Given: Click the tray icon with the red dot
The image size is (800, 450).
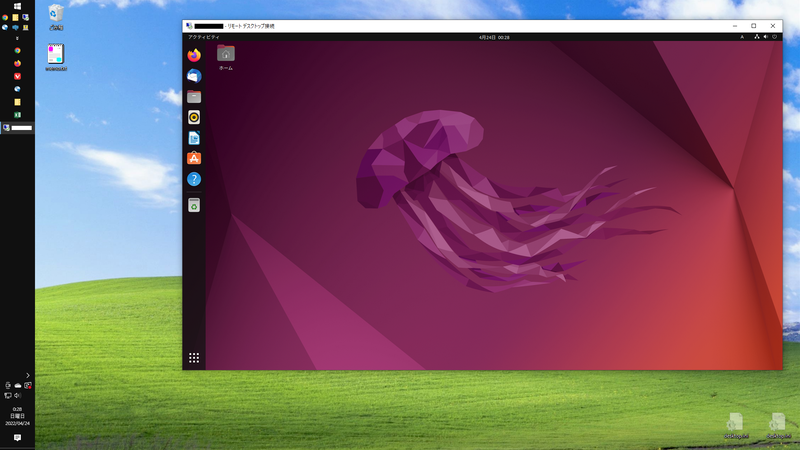Looking at the screenshot, I should click(28, 386).
